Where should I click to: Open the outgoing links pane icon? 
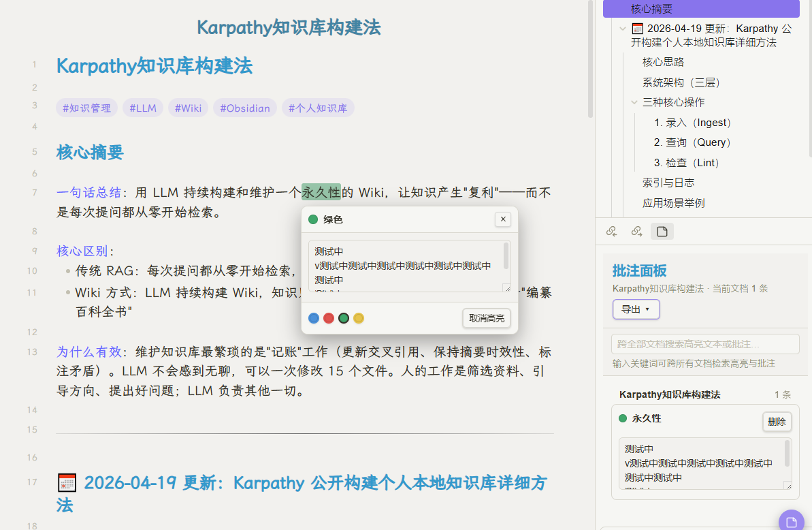click(x=636, y=231)
